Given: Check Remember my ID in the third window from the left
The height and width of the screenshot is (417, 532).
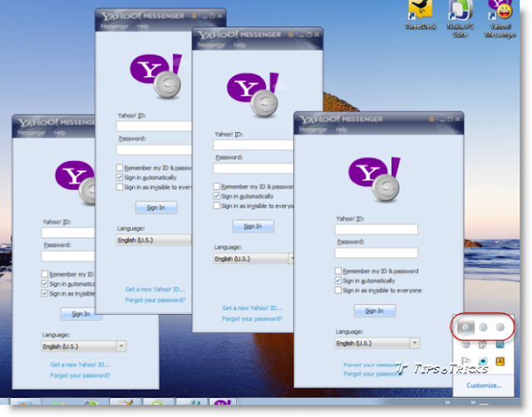Looking at the screenshot, I should click(216, 186).
